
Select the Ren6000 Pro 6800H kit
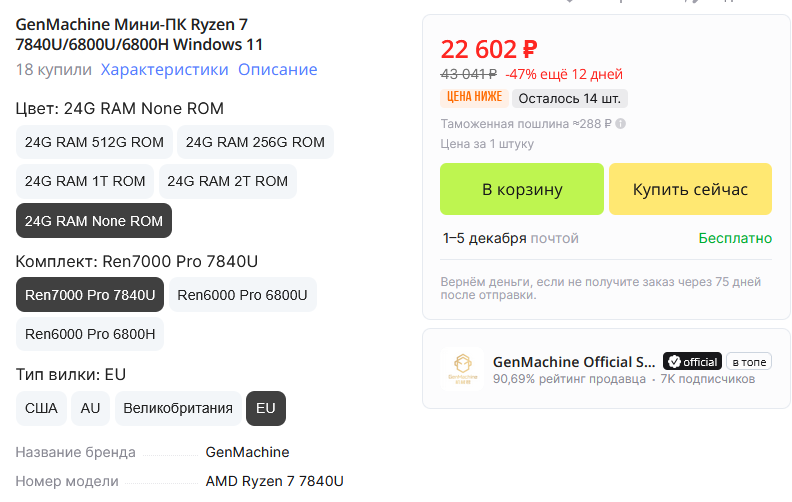coord(90,334)
